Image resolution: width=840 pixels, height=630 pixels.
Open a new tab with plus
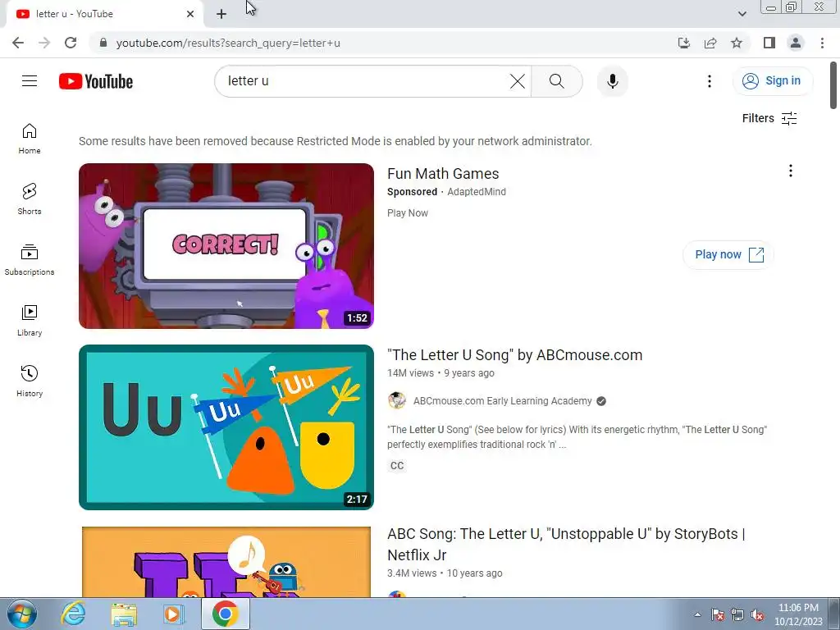coord(221,15)
